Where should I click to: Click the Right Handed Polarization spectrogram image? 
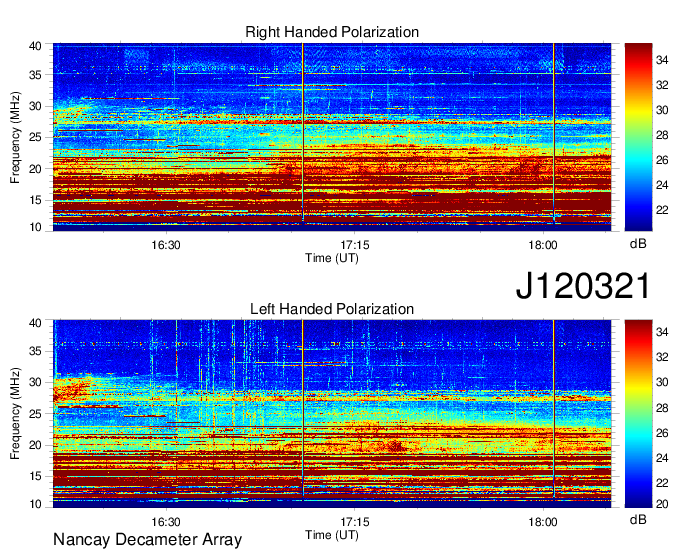click(x=332, y=137)
